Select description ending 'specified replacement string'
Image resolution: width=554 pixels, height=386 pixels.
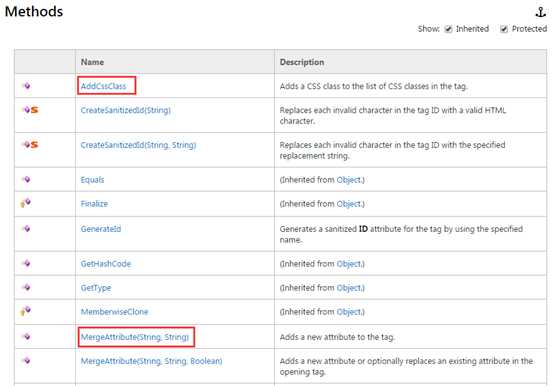392,150
